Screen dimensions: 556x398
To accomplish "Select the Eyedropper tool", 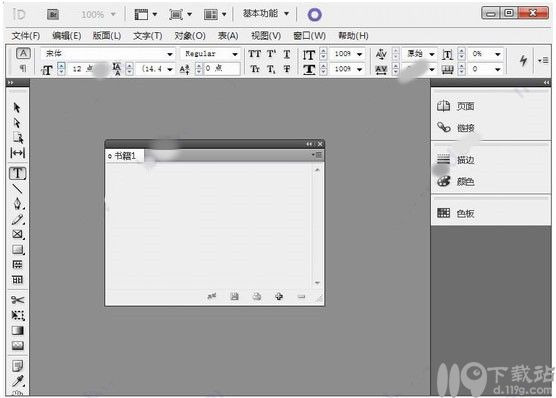I will coord(17,381).
